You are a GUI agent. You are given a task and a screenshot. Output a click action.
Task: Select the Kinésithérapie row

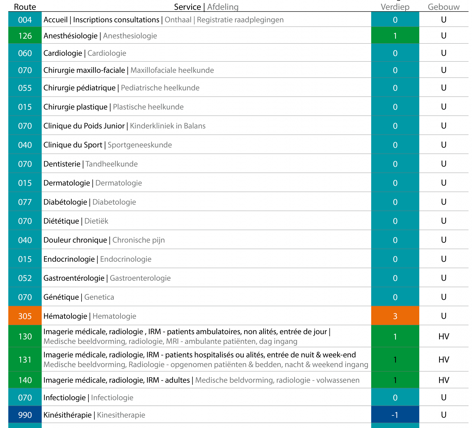(238, 415)
